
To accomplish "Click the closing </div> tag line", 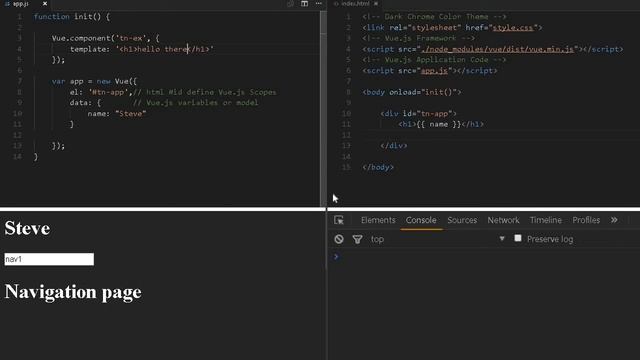I will pyautogui.click(x=393, y=146).
